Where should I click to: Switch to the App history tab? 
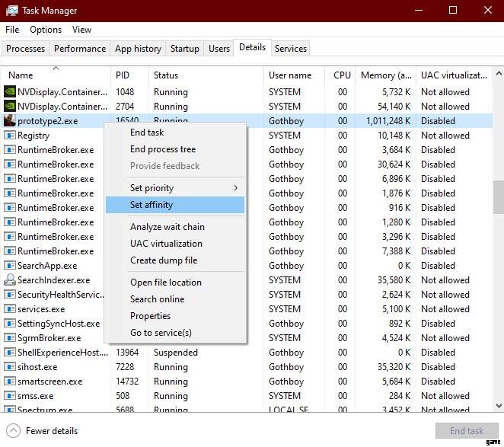point(139,49)
